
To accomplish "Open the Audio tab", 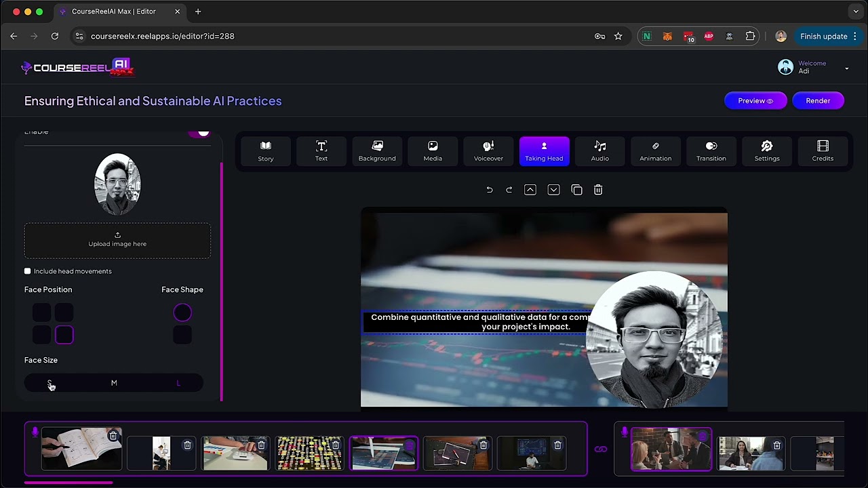I will pyautogui.click(x=600, y=150).
